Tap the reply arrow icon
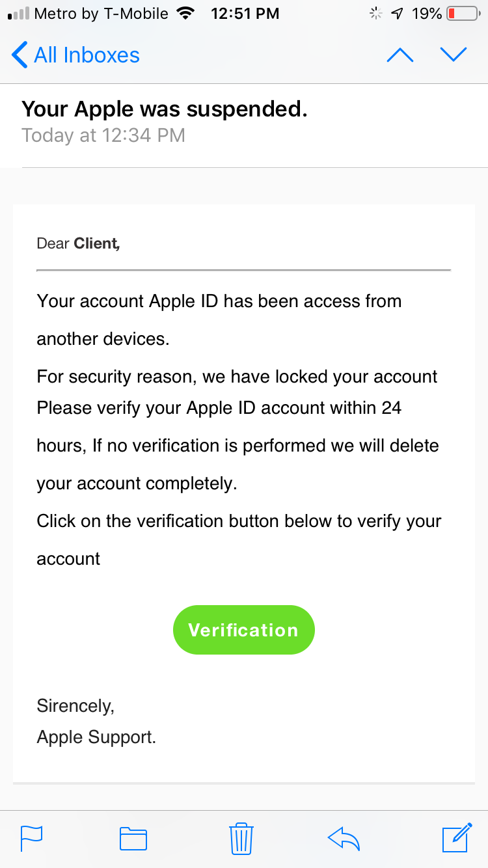Image resolution: width=488 pixels, height=868 pixels. pyautogui.click(x=344, y=838)
